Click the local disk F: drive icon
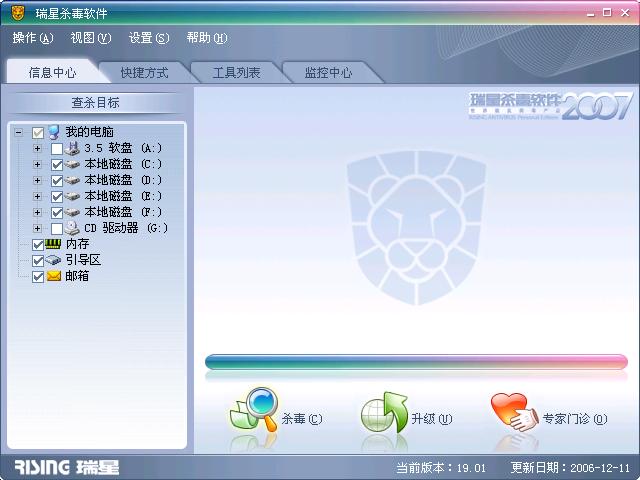640x480 pixels. (72, 212)
